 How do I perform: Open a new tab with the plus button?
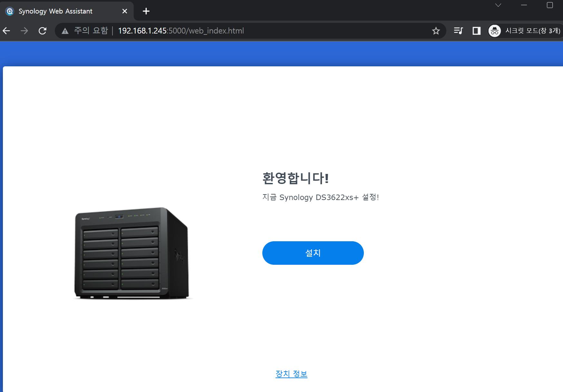pyautogui.click(x=146, y=11)
